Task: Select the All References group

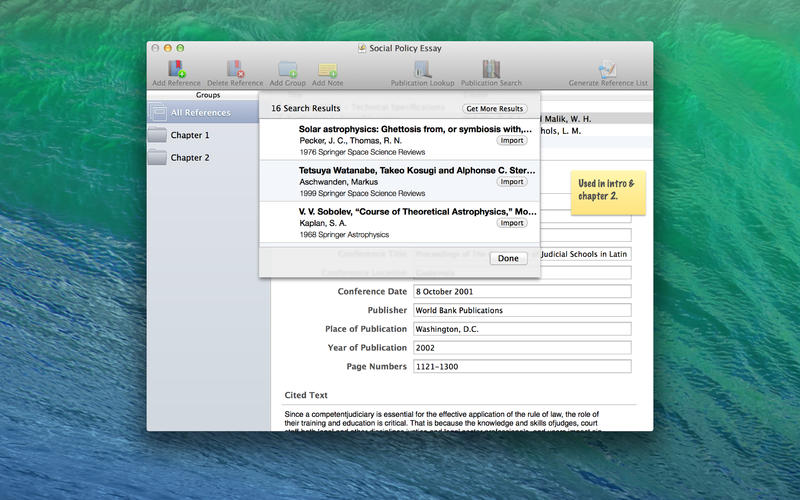Action: (200, 113)
